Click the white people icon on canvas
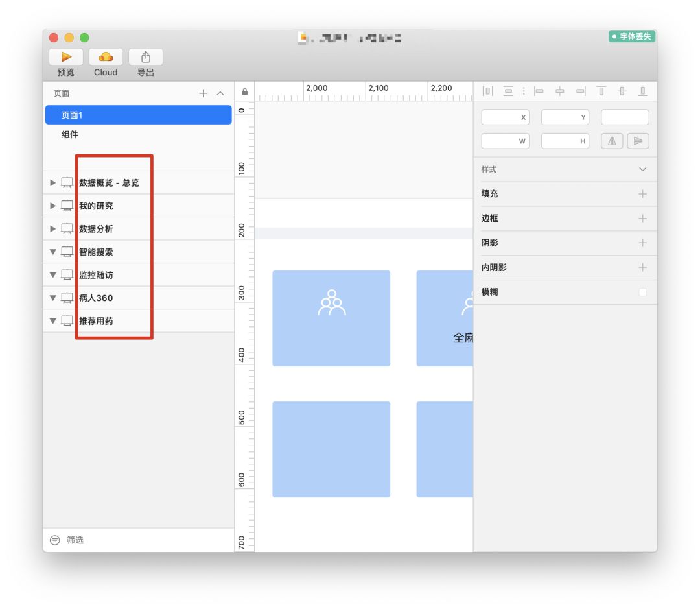 tap(332, 302)
